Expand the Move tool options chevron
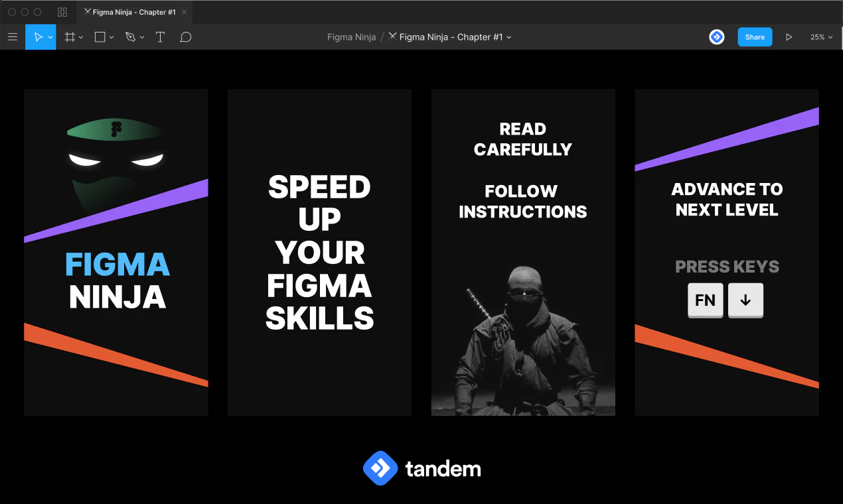The height and width of the screenshot is (504, 843). [x=50, y=38]
